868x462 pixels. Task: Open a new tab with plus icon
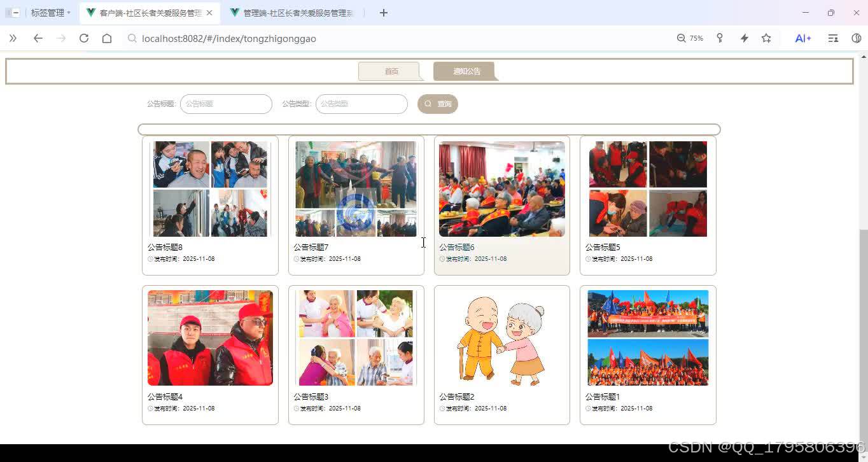[383, 13]
